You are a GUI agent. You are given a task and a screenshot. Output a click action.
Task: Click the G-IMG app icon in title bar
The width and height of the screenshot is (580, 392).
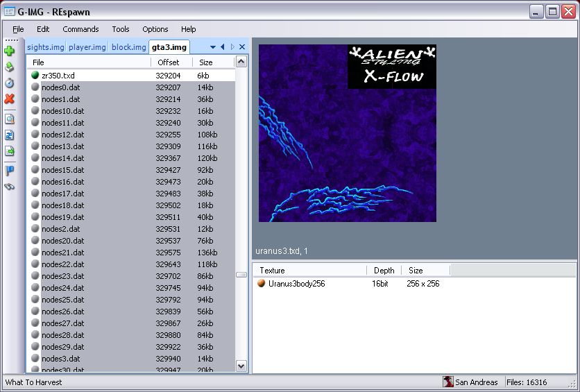pyautogui.click(x=9, y=12)
